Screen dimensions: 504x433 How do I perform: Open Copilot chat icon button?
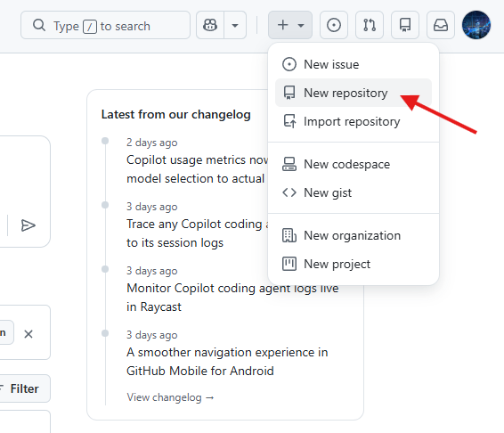[x=210, y=25]
